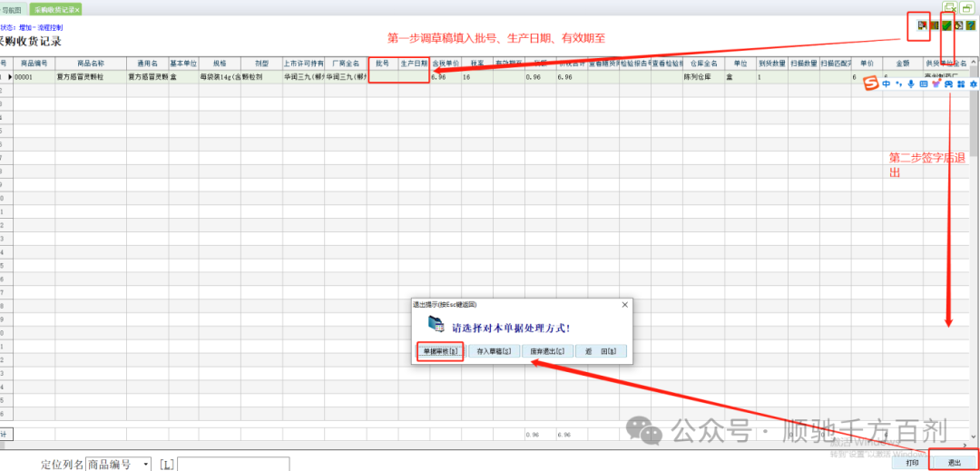Image resolution: width=980 pixels, height=471 pixels.
Task: Click the 含税单价 value 6.96
Action: click(x=446, y=77)
